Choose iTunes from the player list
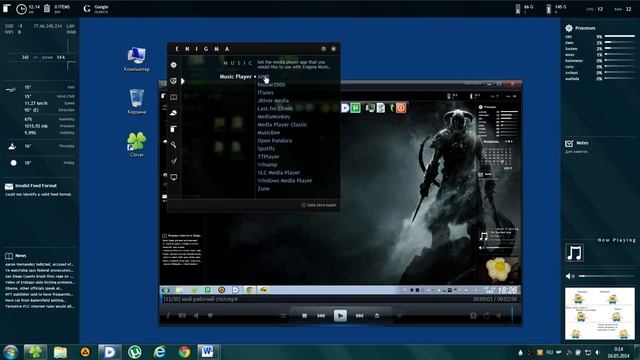640x360 pixels. (265, 93)
